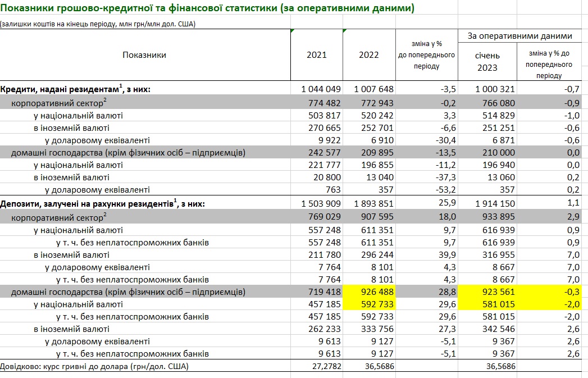The width and height of the screenshot is (588, 378).
Task: Select yellow highlighted cell 923 561
Action: coord(486,292)
